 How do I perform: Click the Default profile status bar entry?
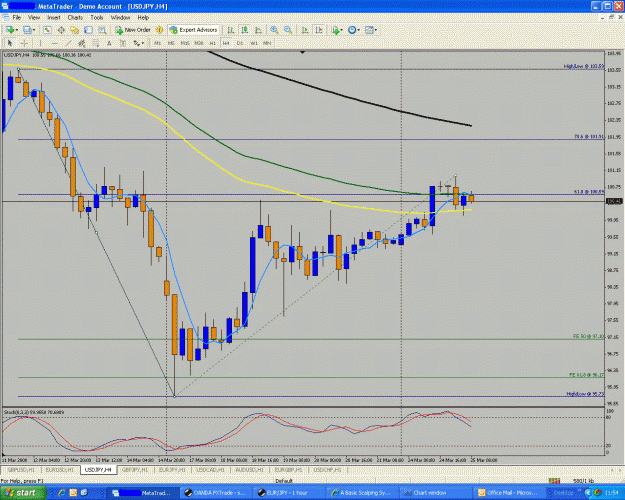coord(283,481)
